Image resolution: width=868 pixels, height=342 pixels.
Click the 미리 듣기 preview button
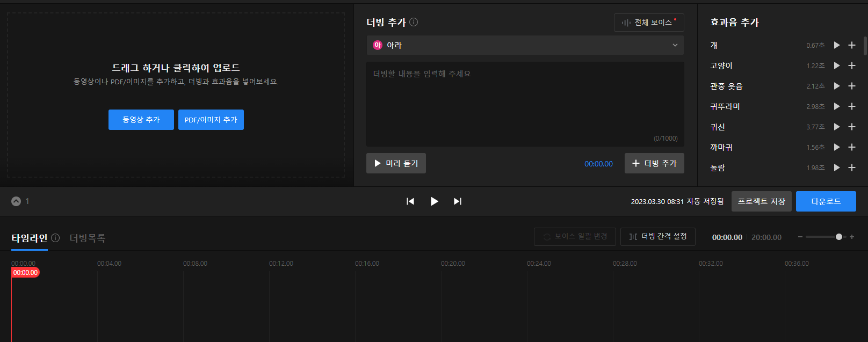[396, 163]
